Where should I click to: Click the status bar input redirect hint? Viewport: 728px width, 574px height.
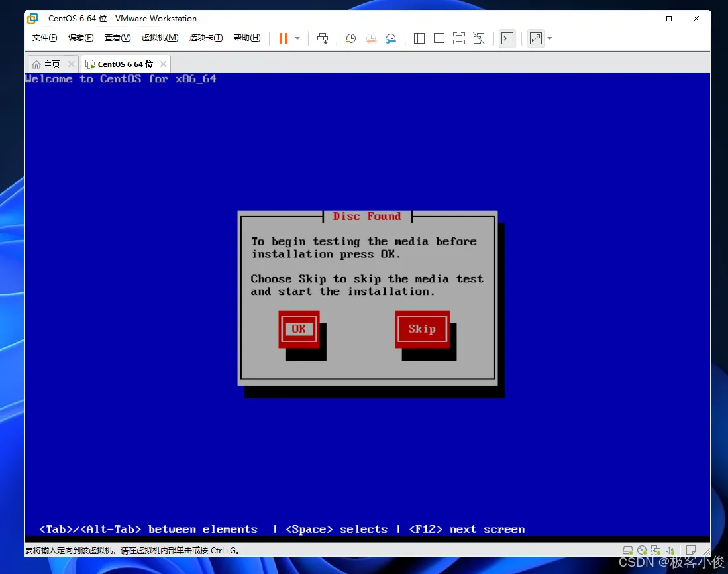point(132,550)
